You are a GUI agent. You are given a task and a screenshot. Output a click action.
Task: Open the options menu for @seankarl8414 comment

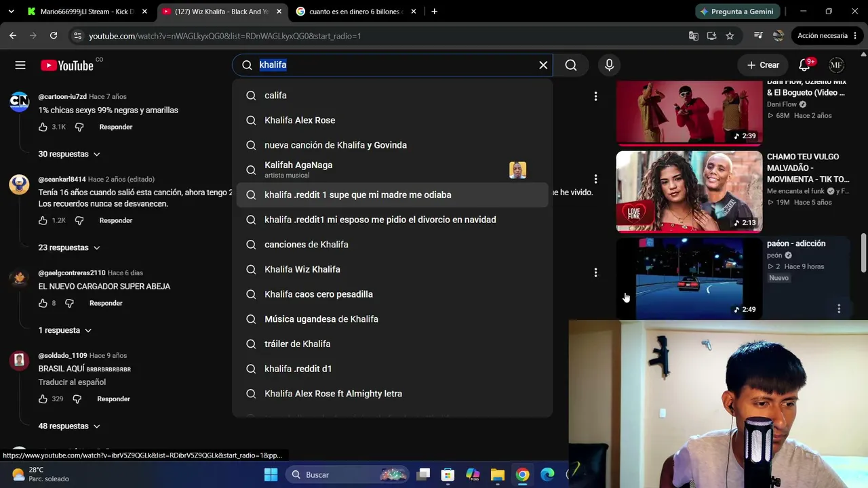[x=595, y=179]
